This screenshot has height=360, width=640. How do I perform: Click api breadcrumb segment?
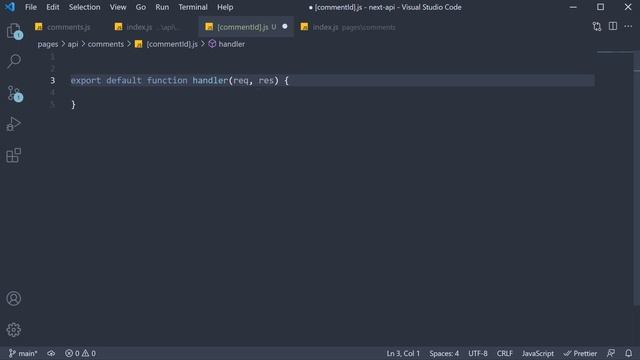pyautogui.click(x=73, y=44)
